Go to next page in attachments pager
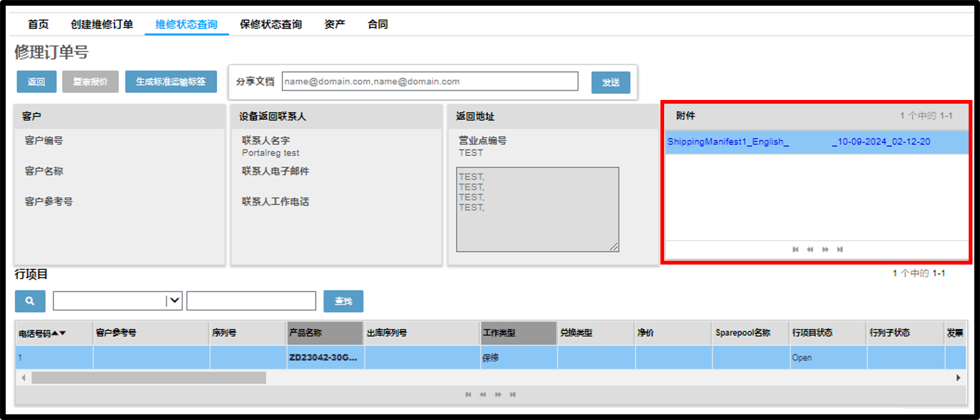Viewport: 980px width, 420px height. pyautogui.click(x=825, y=249)
